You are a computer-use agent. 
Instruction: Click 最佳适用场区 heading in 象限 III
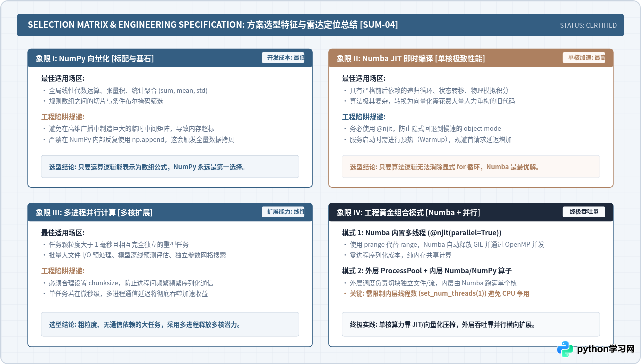(63, 233)
